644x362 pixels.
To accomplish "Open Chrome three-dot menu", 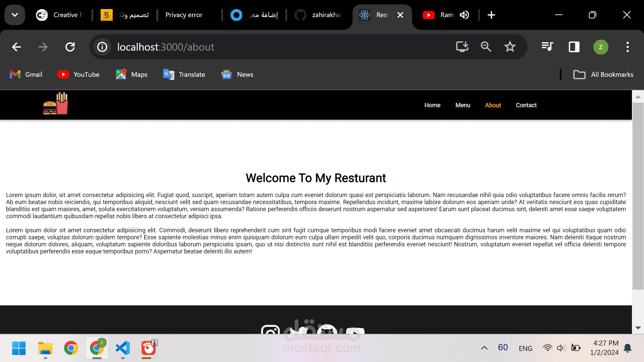I will pos(627,47).
